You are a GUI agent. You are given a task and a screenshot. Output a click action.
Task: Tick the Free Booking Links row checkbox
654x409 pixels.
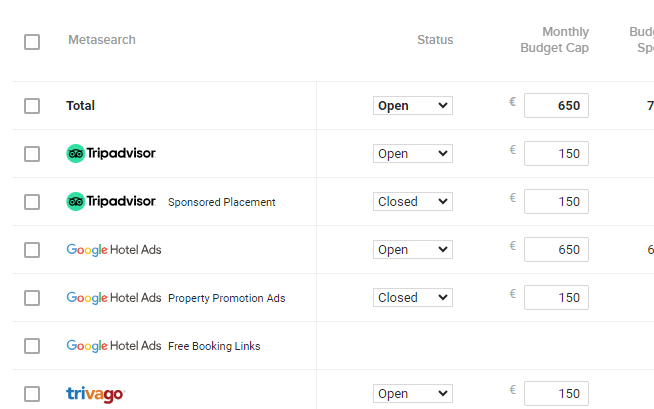pos(32,346)
